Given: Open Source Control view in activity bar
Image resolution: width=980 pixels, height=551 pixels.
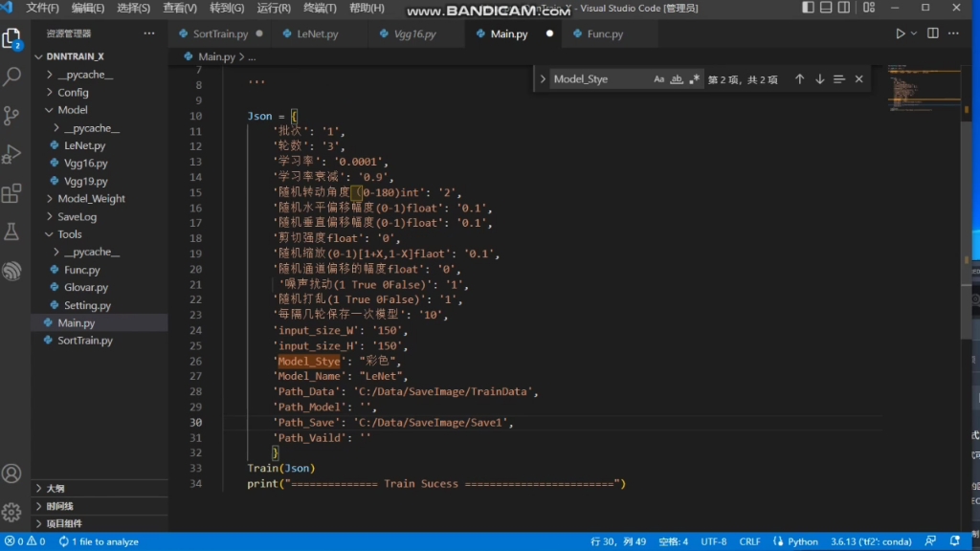Looking at the screenshot, I should pos(12,116).
